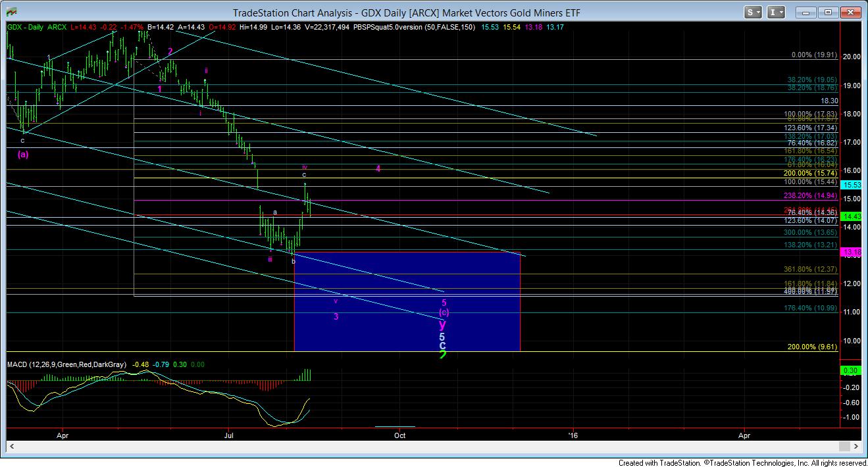Screen dimensions: 868x467
Task: Click the horizontal scrollbar thumb
Action: coord(844,447)
